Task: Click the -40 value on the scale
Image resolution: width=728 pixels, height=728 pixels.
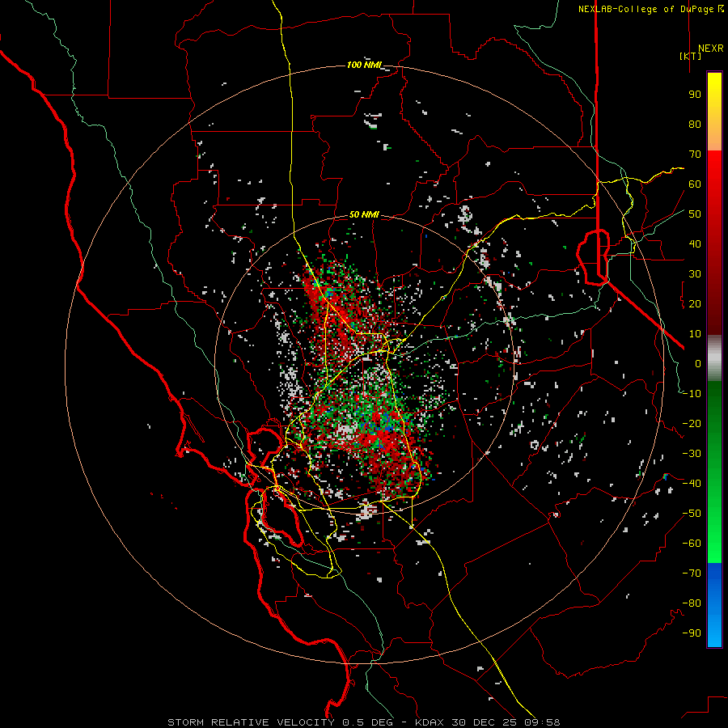Action: tap(692, 484)
